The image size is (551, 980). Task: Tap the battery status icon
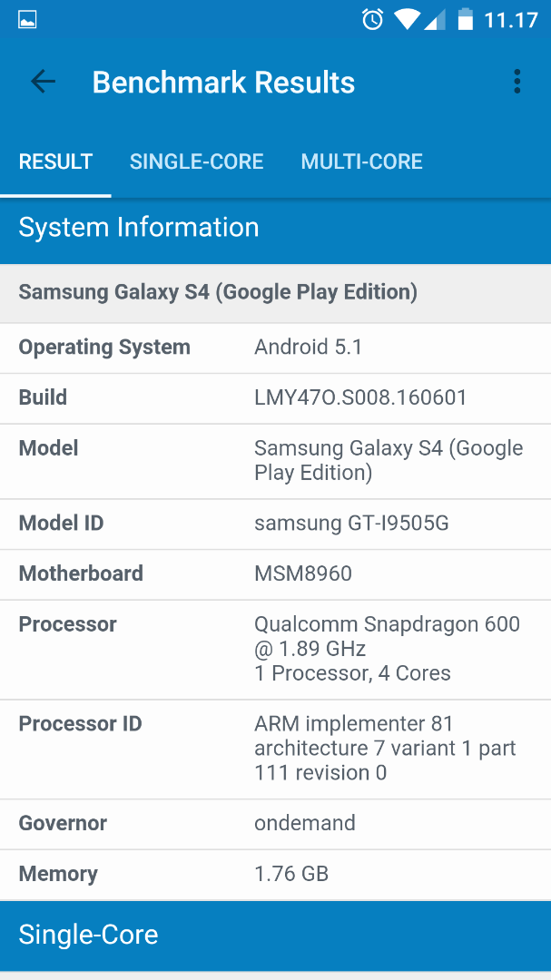coord(465,20)
